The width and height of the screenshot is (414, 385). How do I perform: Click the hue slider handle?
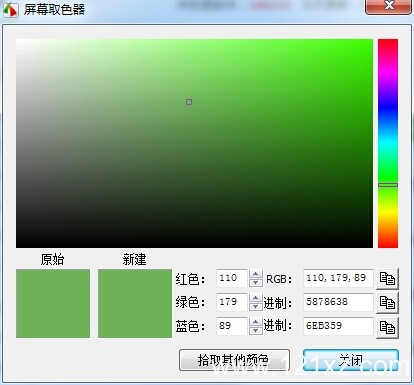click(x=388, y=185)
